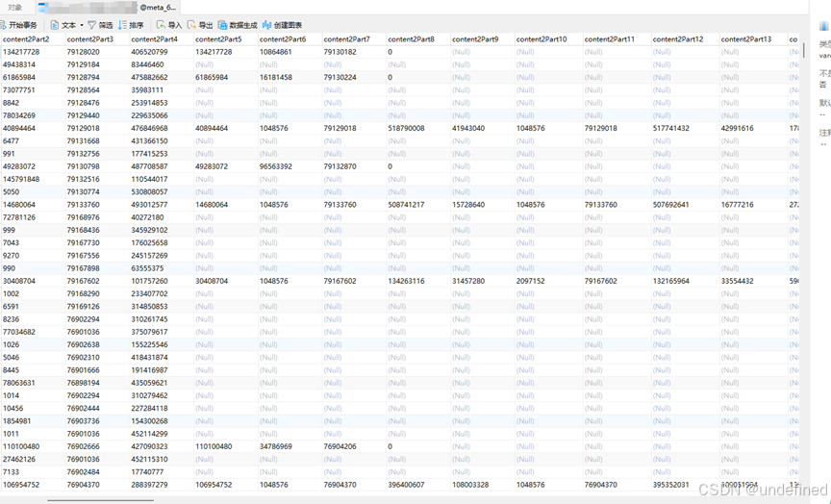Viewport: 831px width, 504px height.
Task: Expand the 文本 dropdown arrow
Action: (81, 25)
